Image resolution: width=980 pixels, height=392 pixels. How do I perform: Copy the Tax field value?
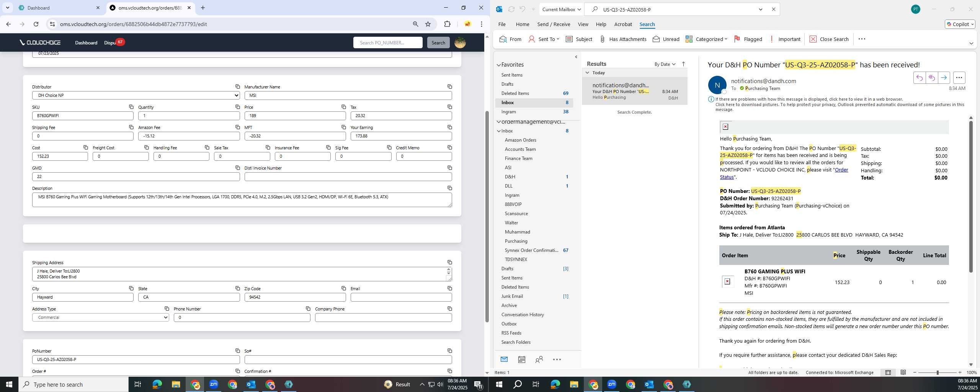pyautogui.click(x=449, y=107)
